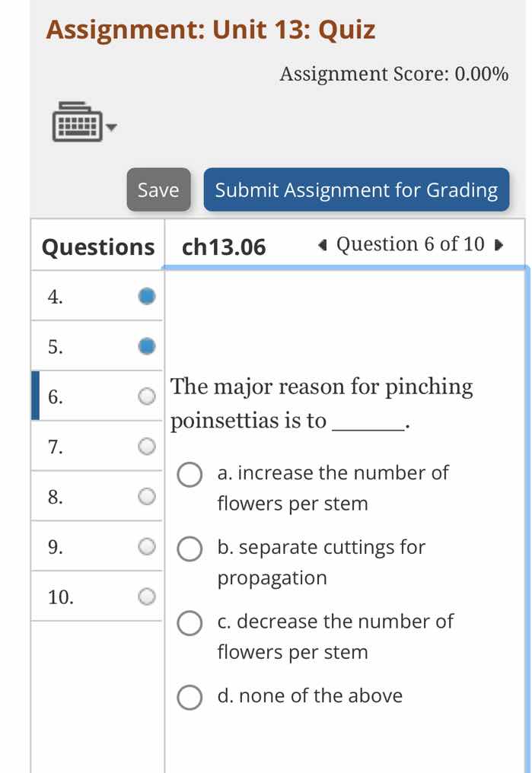The image size is (532, 773).
Task: Click question 4 blue status dot
Action: coord(147,296)
